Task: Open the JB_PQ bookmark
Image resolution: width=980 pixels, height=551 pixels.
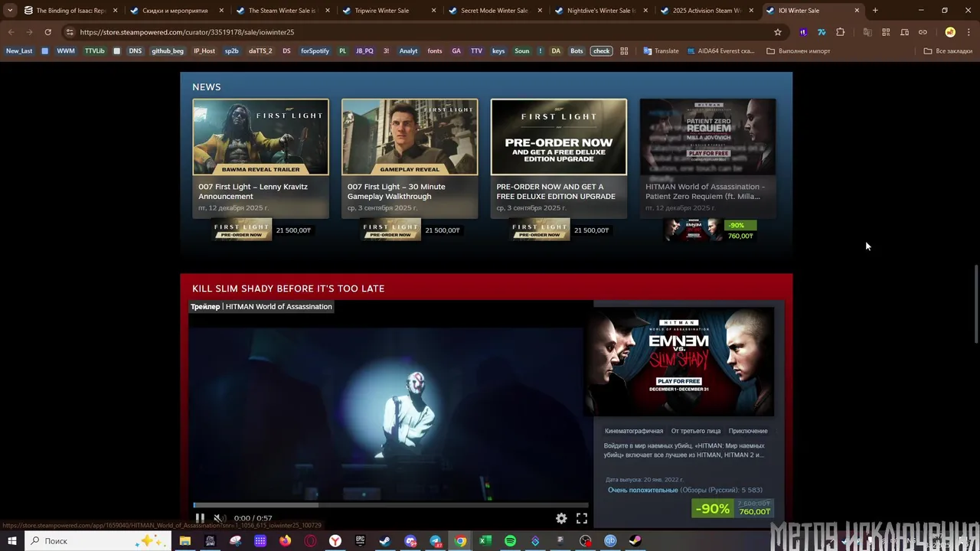Action: click(x=364, y=51)
